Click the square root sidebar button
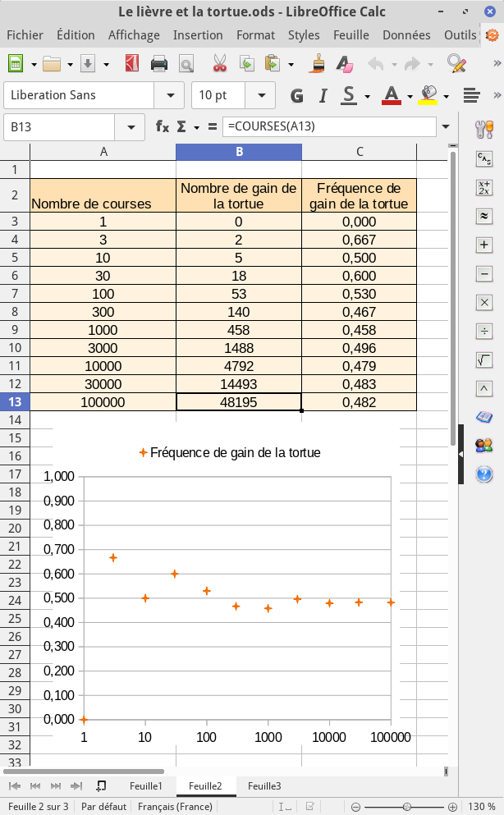504x815 pixels. [x=484, y=359]
